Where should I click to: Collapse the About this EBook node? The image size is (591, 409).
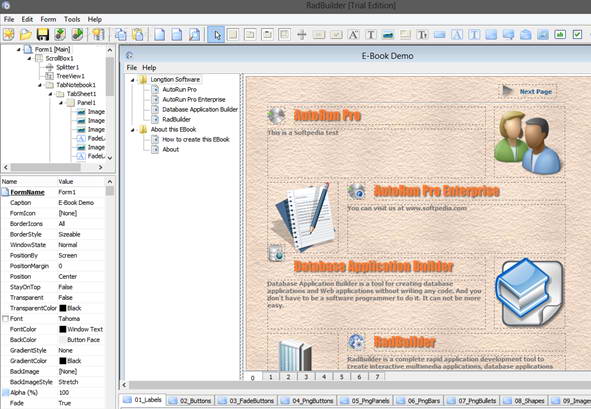coord(133,130)
